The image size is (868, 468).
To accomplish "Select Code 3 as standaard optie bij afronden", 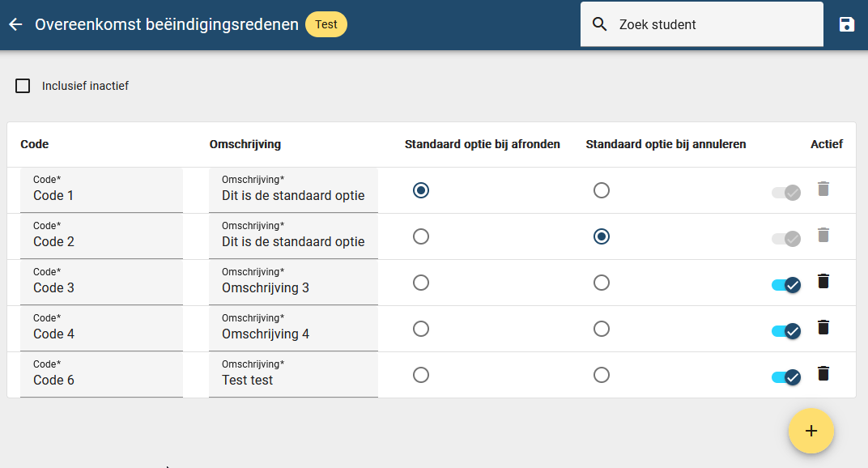I will click(x=421, y=283).
